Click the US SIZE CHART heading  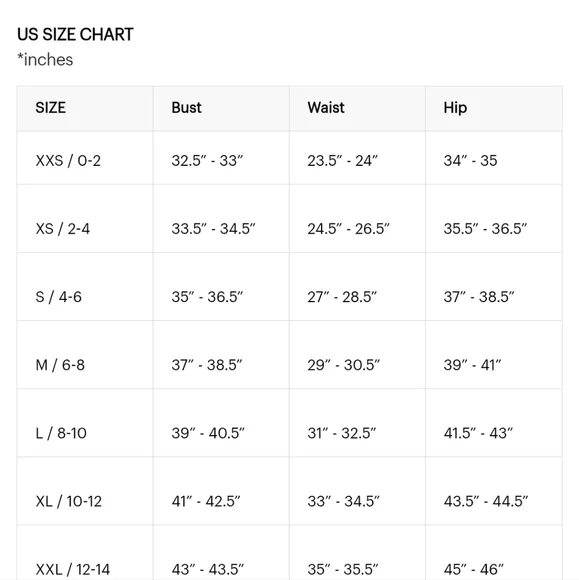point(75,34)
